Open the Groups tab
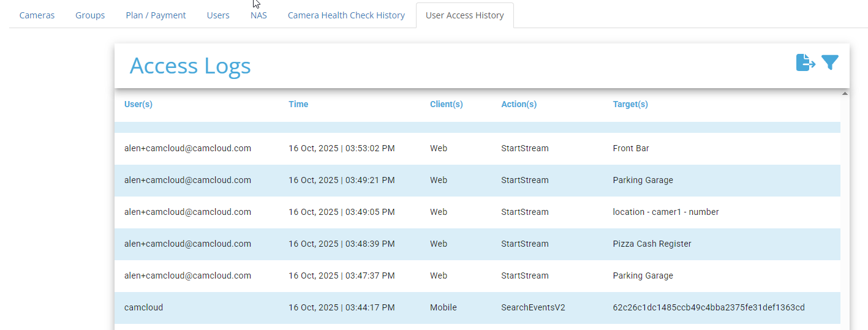The height and width of the screenshot is (330, 868). click(x=90, y=15)
